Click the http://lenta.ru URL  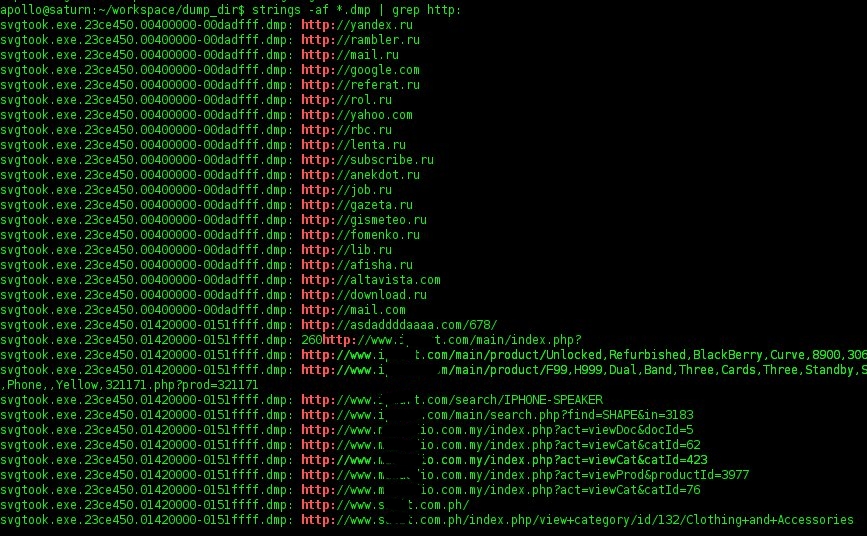click(354, 145)
